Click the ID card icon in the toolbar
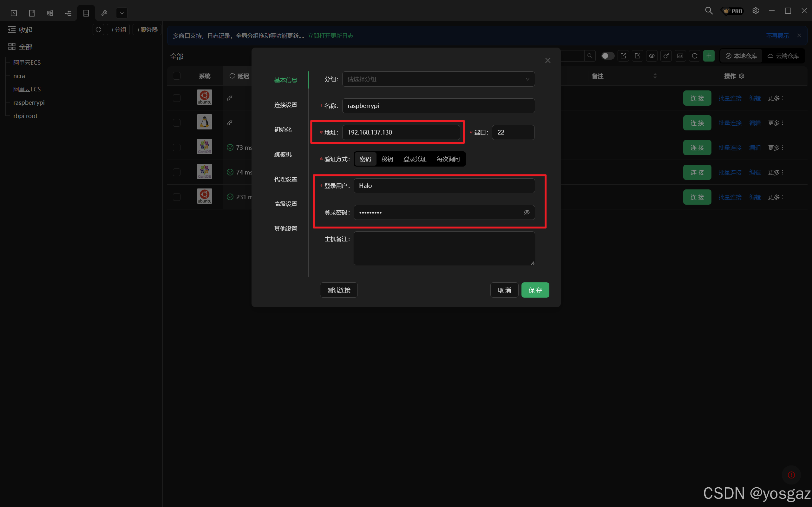 pos(680,56)
